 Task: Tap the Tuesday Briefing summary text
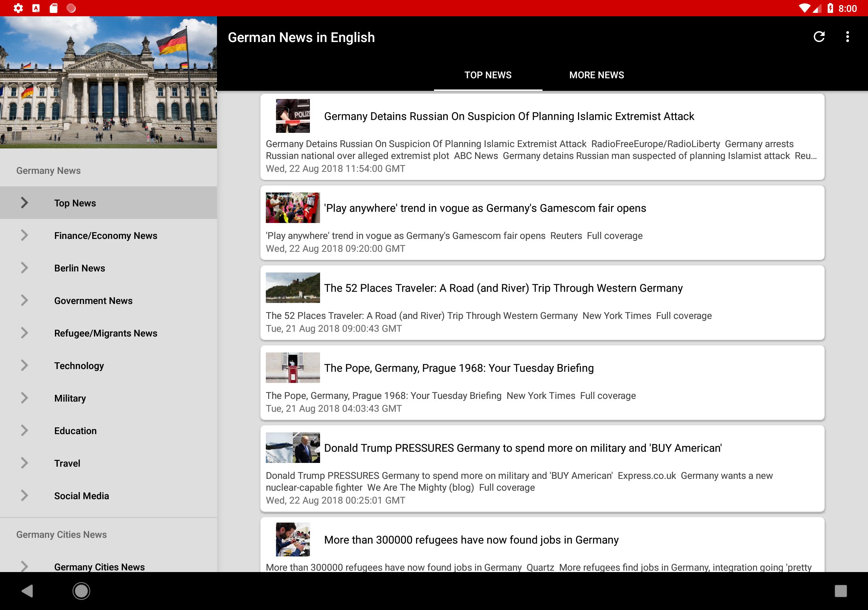tap(451, 395)
